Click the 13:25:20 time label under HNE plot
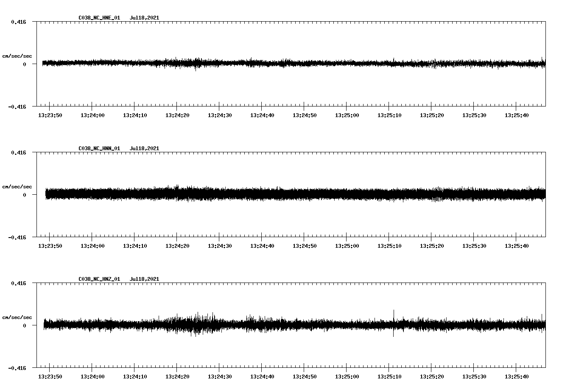The width and height of the screenshot is (576, 392). click(x=432, y=115)
